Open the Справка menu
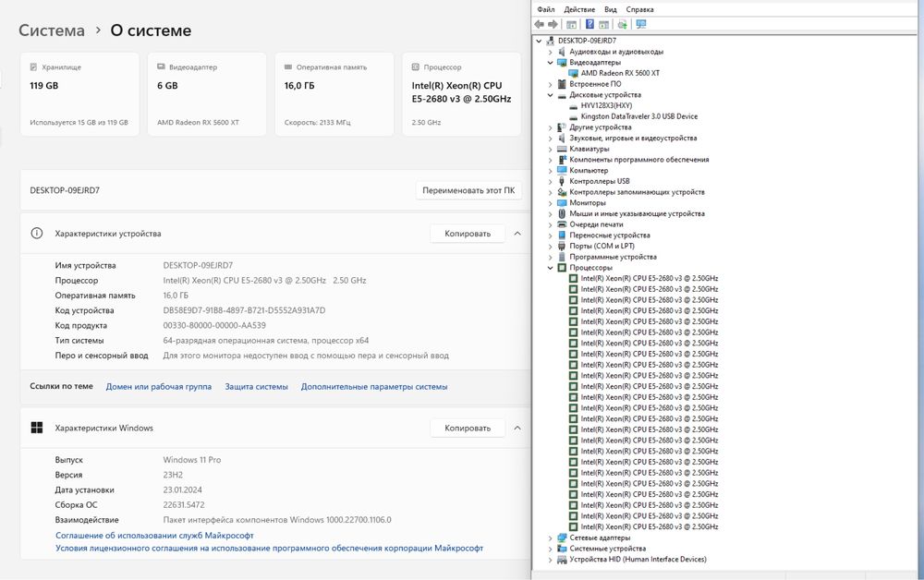The width and height of the screenshot is (924, 580). pyautogui.click(x=639, y=9)
